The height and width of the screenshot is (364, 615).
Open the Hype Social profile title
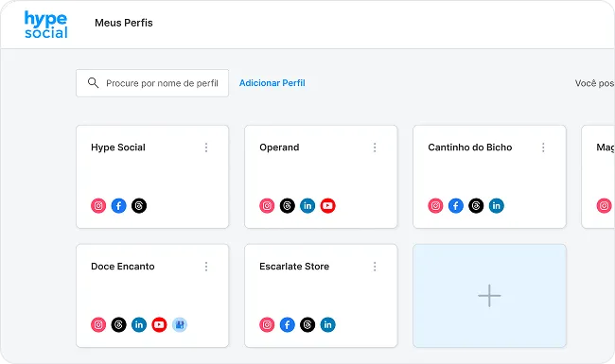[118, 147]
